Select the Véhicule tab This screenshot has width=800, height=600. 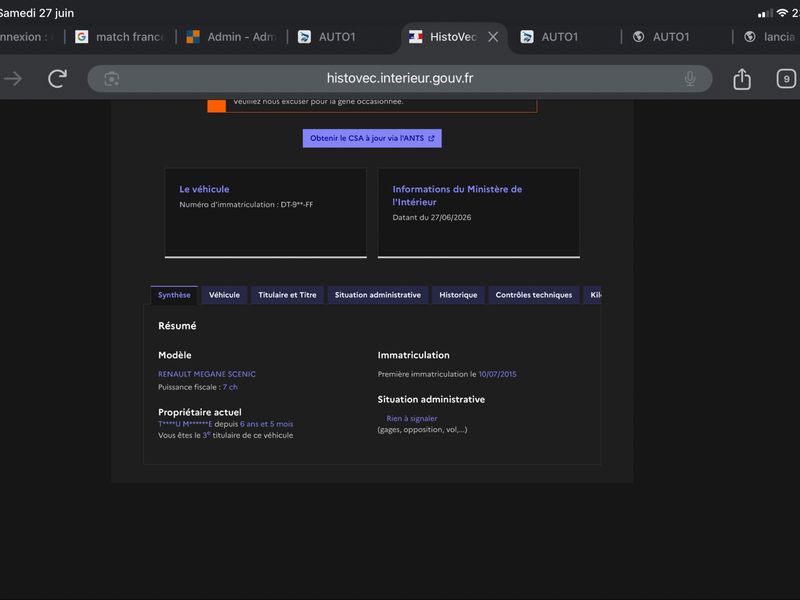point(224,295)
